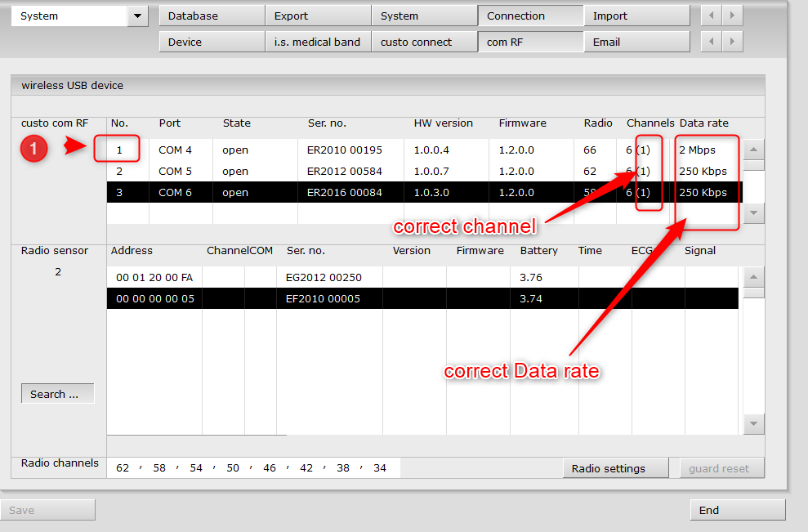Click serial number ER2010 00195
This screenshot has width=808, height=532.
[x=345, y=150]
